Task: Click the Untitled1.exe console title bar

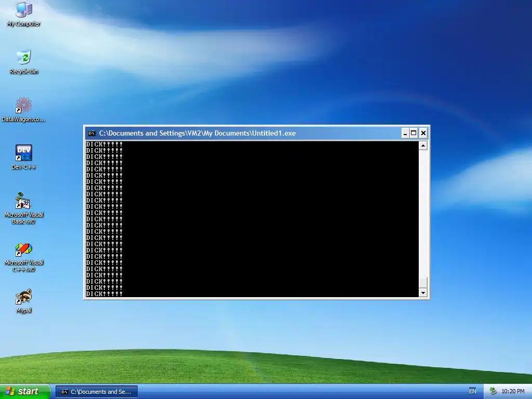Action: click(x=244, y=134)
